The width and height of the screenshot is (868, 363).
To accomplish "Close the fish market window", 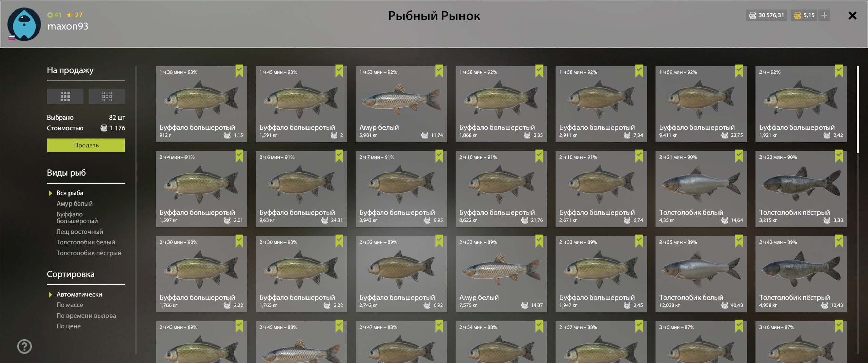I will 852,16.
